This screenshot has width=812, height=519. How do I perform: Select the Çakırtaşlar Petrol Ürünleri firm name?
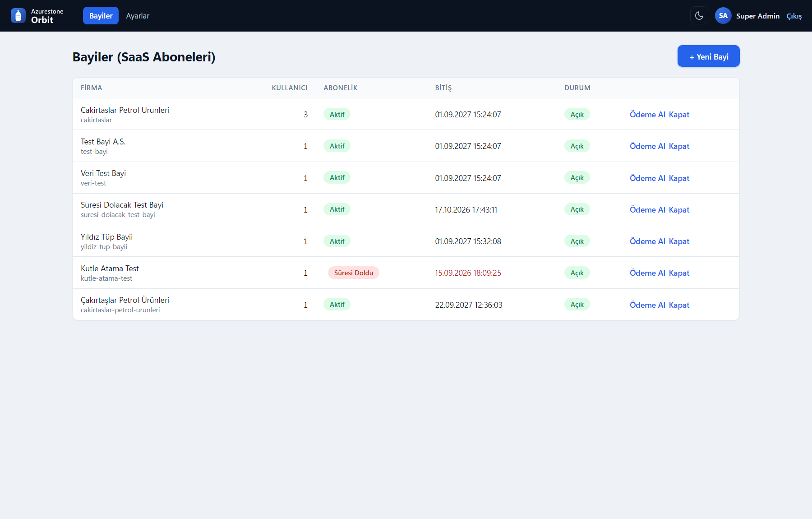[125, 300]
